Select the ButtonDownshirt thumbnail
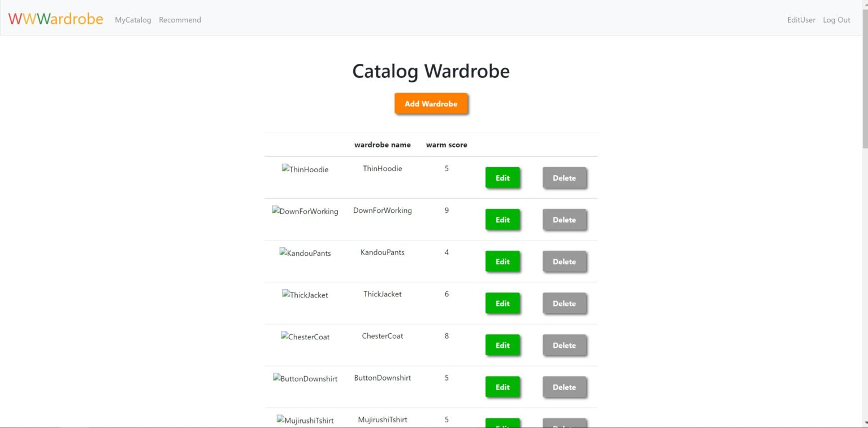Viewport: 868px width, 428px height. [305, 378]
